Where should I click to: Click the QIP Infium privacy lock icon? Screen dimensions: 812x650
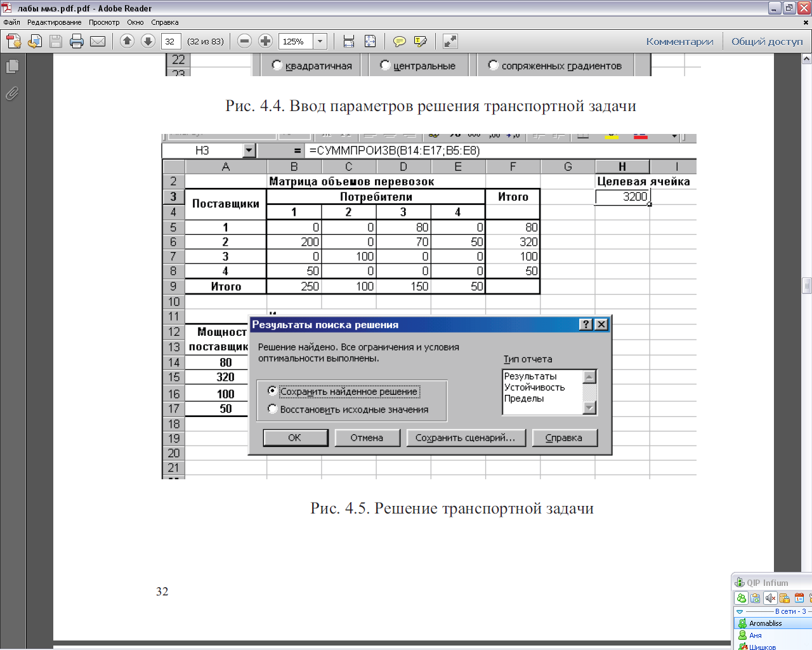pyautogui.click(x=785, y=598)
